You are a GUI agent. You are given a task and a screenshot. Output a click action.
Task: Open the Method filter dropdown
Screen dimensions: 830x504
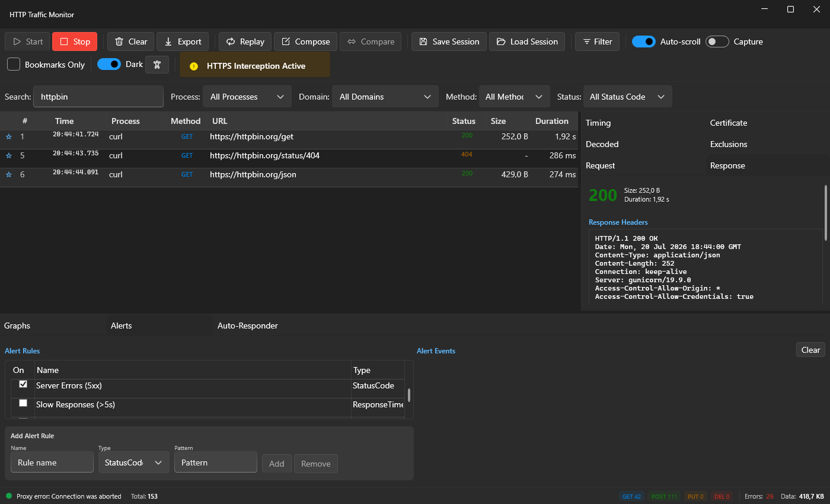pos(514,97)
